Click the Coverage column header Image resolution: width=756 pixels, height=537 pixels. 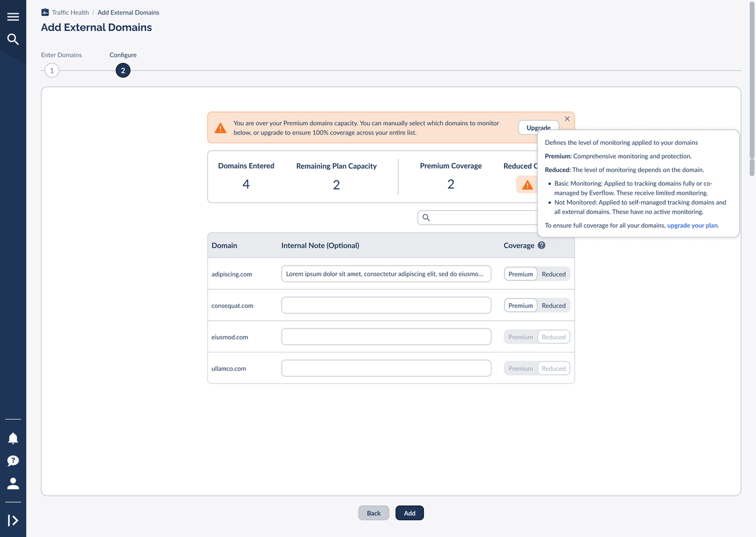pyautogui.click(x=519, y=246)
